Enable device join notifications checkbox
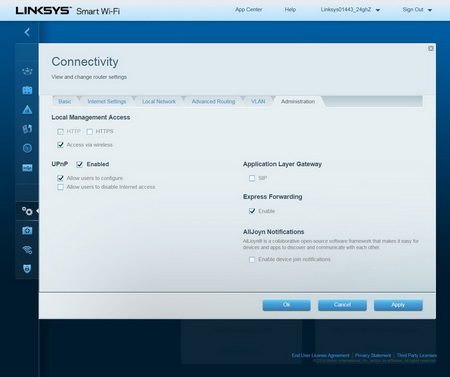This screenshot has width=450, height=377. point(252,259)
